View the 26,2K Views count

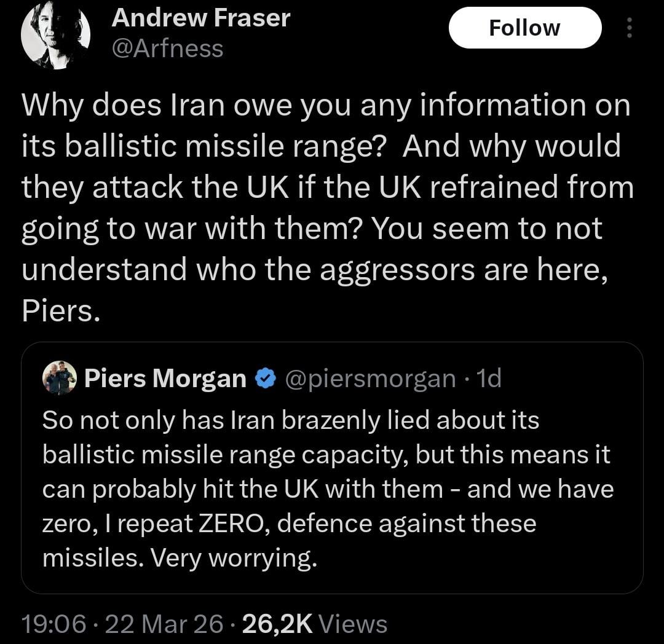coord(315,624)
